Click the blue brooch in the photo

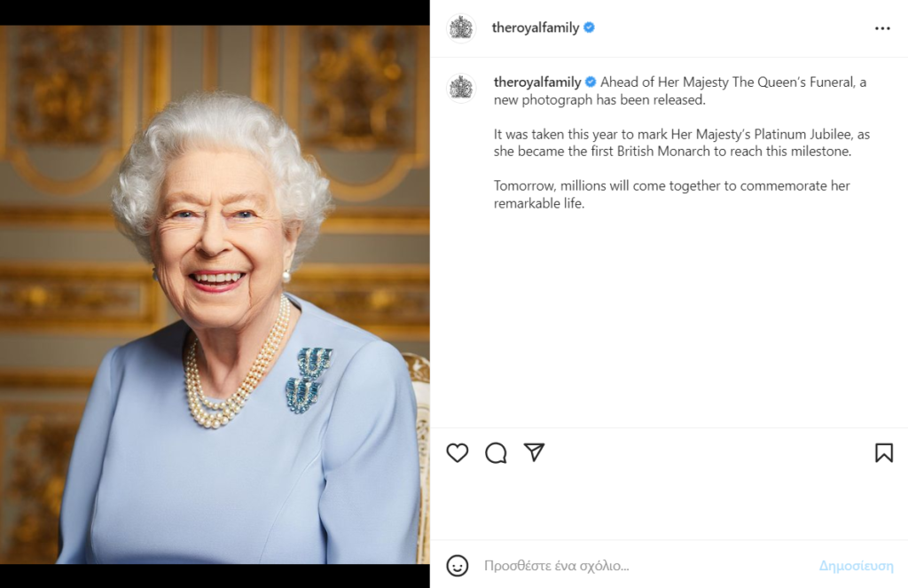pyautogui.click(x=309, y=380)
